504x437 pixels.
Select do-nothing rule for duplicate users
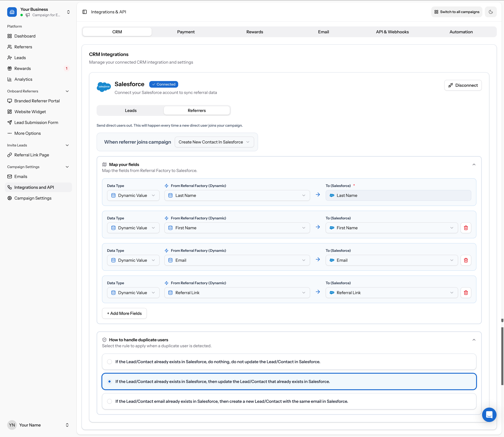click(110, 362)
